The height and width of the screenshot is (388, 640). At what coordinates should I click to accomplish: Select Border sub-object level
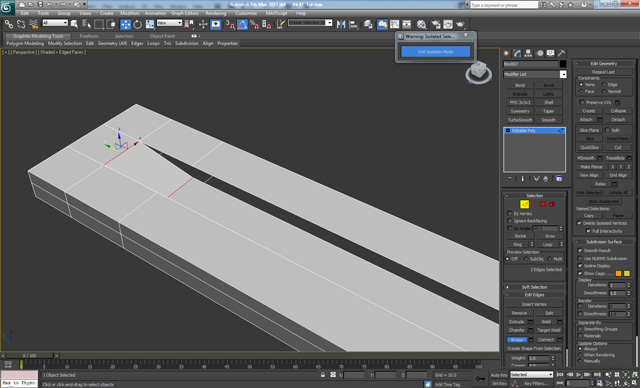(x=533, y=204)
